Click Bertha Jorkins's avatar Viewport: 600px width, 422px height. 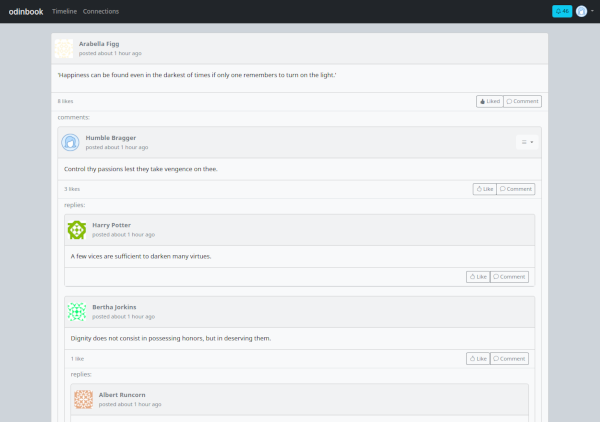point(77,312)
